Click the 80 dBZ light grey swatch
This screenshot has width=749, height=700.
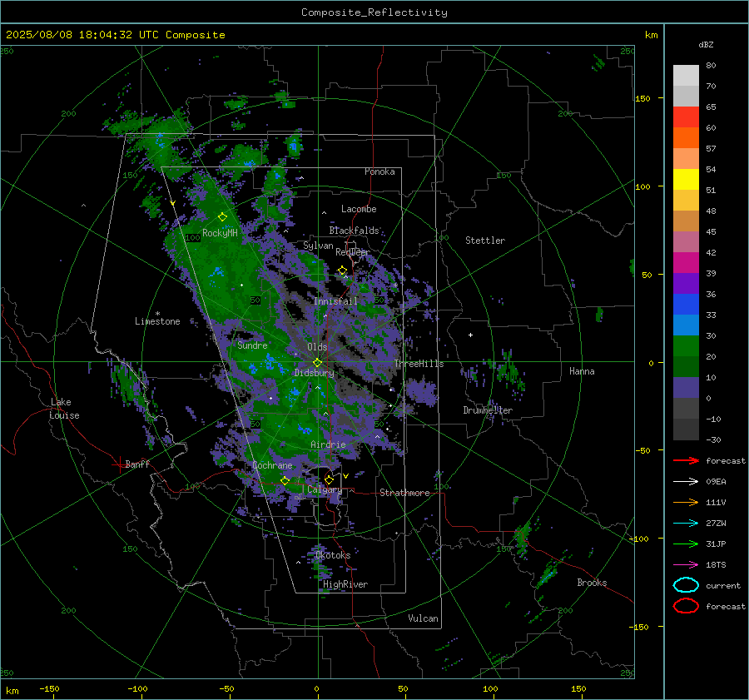(x=686, y=76)
